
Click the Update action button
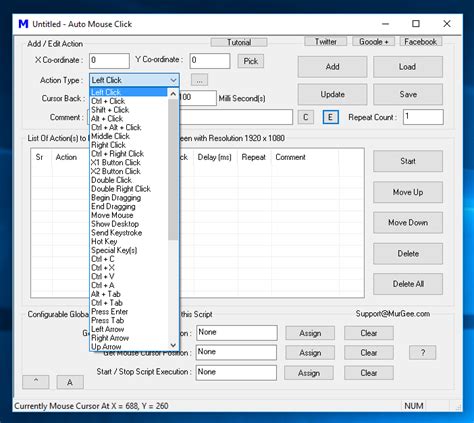[x=332, y=94]
